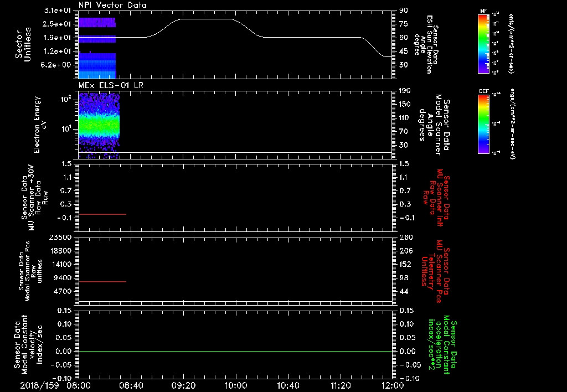Click the '75' sun elevation tick value
The image size is (567, 392).
point(404,24)
